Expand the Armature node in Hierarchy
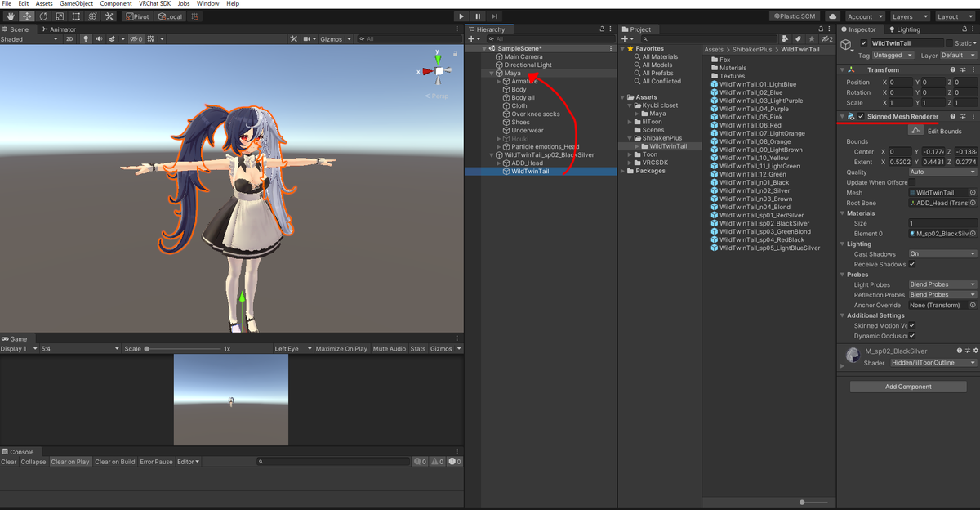The width and height of the screenshot is (980, 510). point(500,82)
